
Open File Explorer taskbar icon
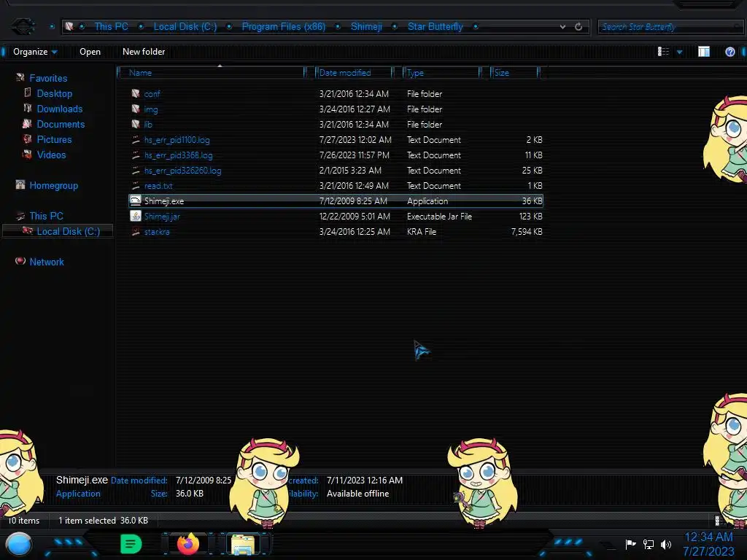(x=243, y=545)
